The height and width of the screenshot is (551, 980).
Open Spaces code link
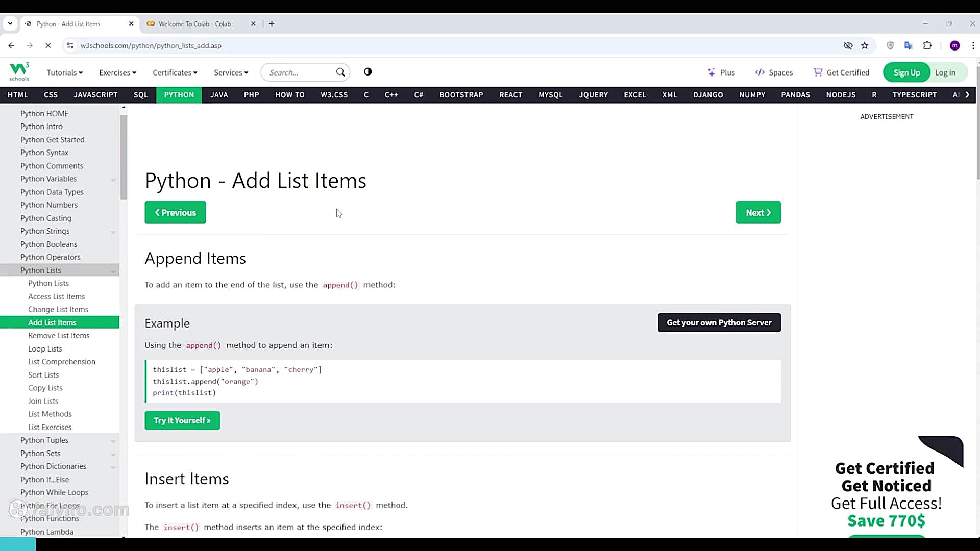tap(774, 72)
